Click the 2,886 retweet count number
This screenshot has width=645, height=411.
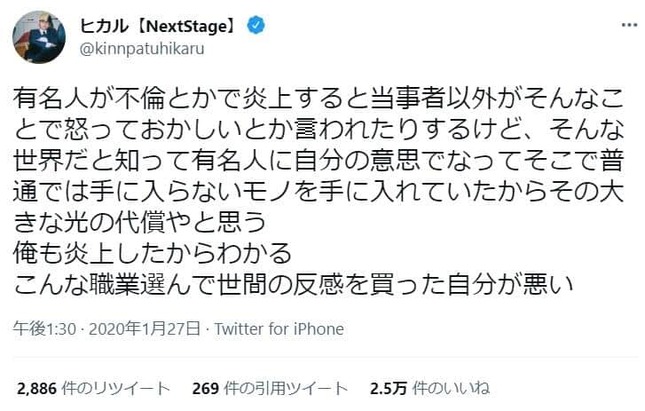pos(37,387)
